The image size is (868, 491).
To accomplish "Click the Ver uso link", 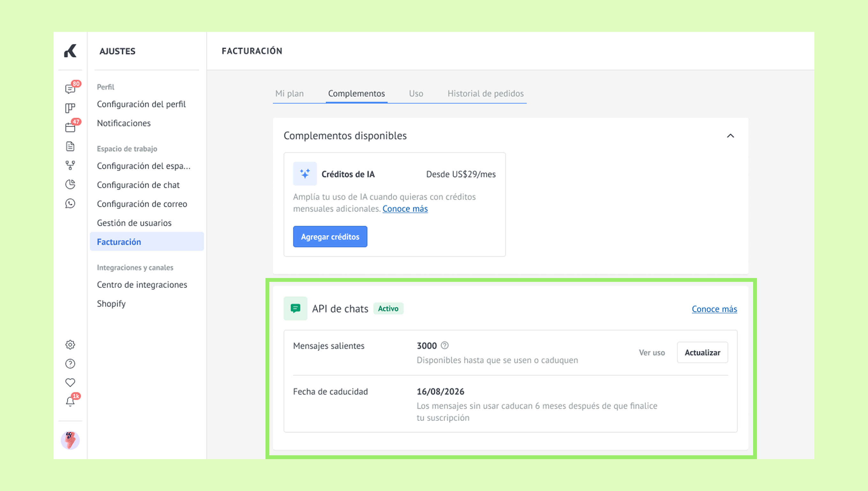I will click(652, 352).
